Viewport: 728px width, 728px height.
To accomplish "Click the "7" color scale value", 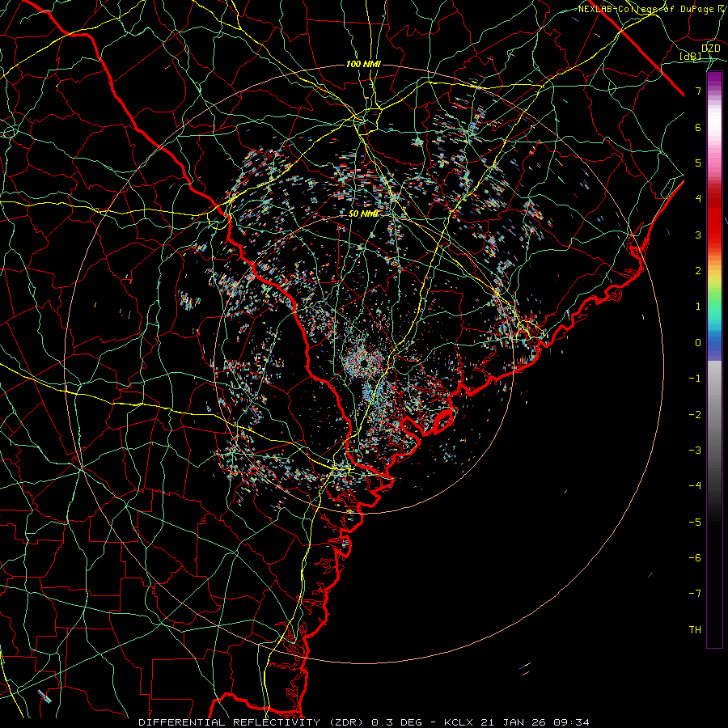I will point(698,91).
